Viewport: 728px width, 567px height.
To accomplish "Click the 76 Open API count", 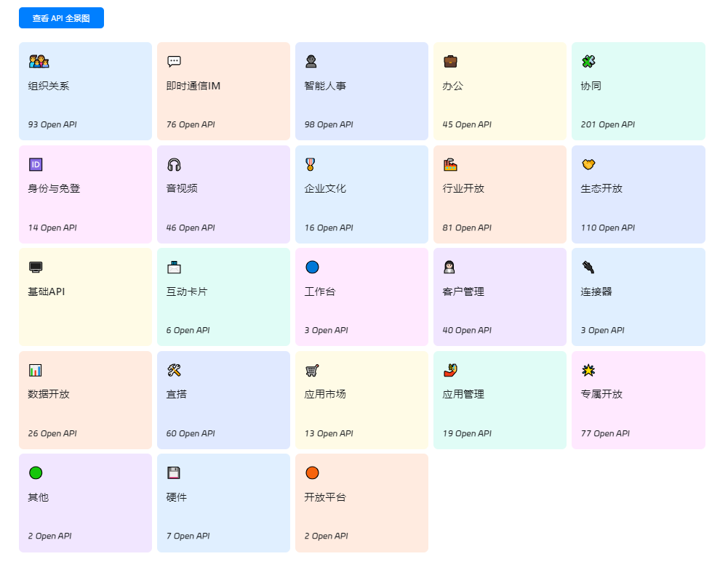I will pos(191,124).
